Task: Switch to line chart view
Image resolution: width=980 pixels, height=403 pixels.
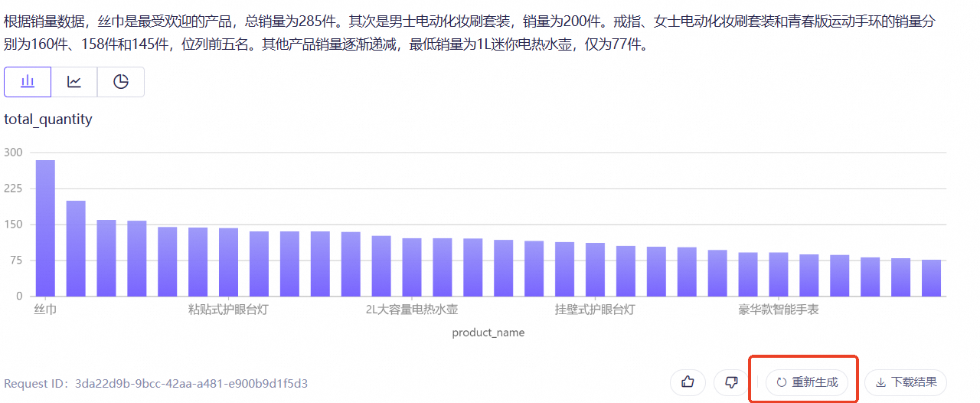Action: pyautogui.click(x=74, y=82)
